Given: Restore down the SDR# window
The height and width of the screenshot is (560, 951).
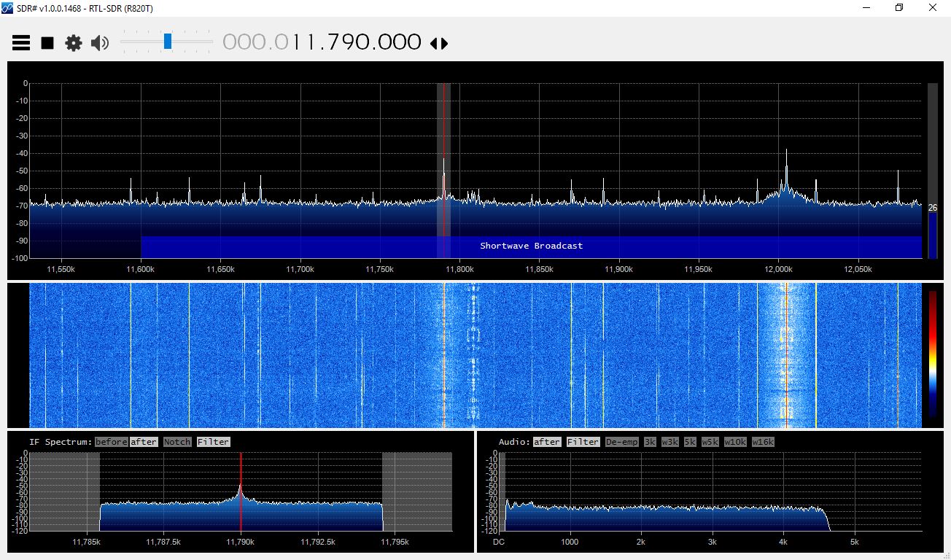Looking at the screenshot, I should (x=899, y=8).
